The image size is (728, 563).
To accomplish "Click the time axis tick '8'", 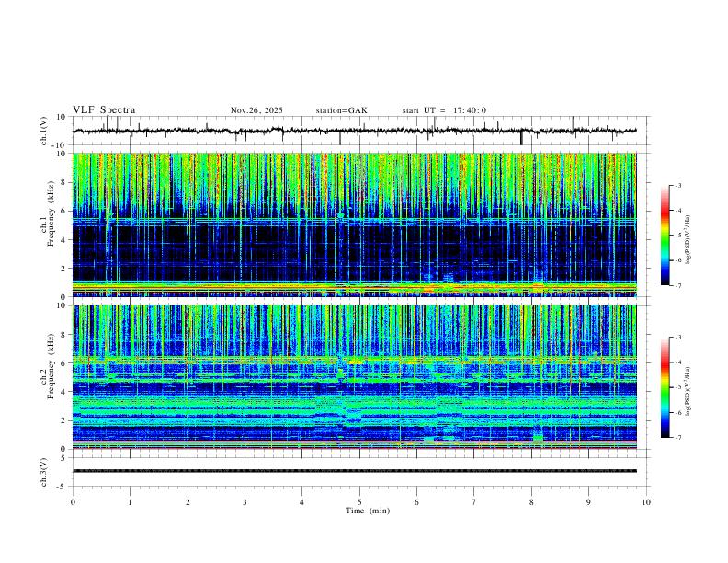I will tap(531, 502).
